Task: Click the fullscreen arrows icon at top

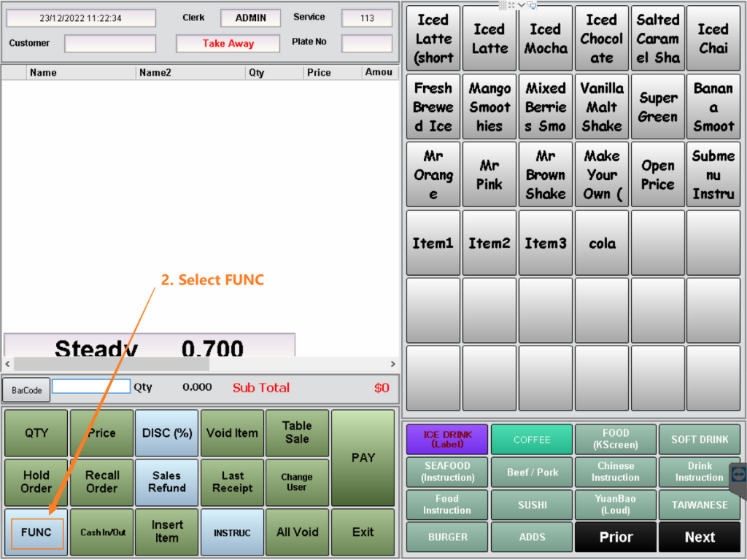Action: pos(512,5)
